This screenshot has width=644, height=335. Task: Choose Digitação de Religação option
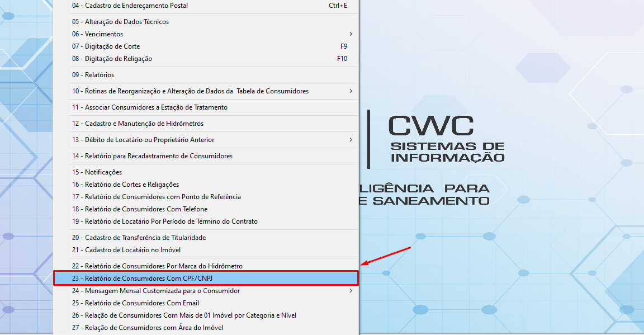(x=112, y=59)
